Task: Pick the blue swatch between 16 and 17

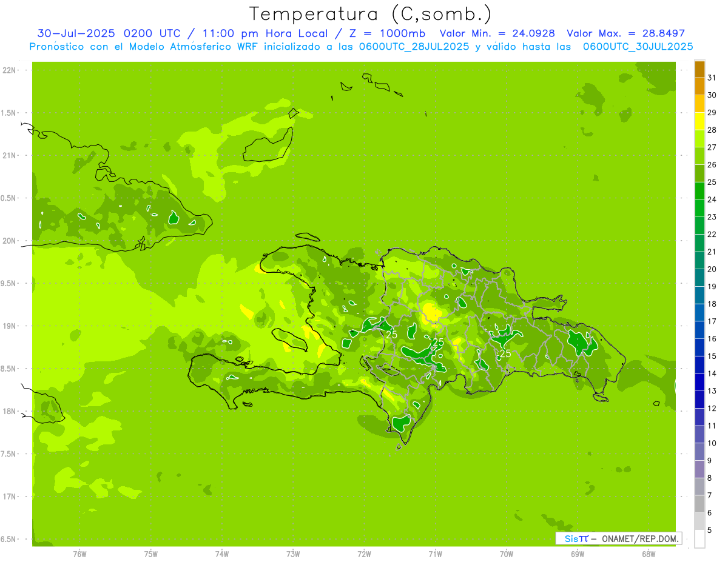Action: click(699, 330)
